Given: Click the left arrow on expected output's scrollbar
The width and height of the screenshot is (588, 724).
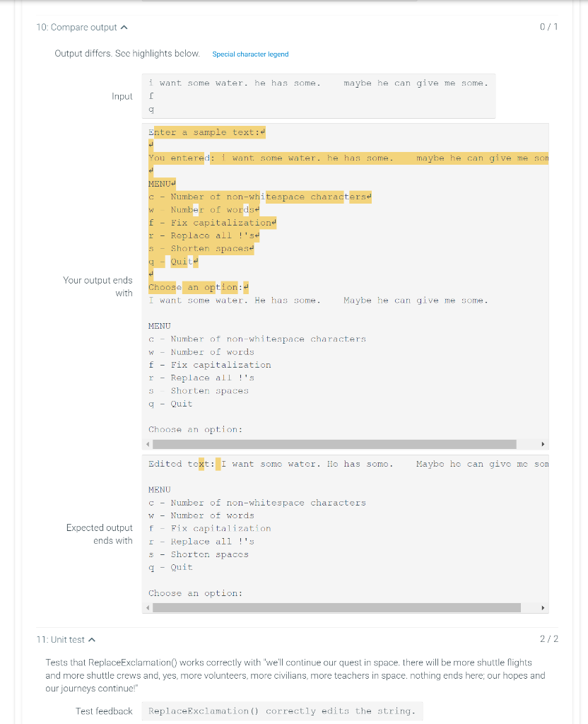Looking at the screenshot, I should 146,607.
